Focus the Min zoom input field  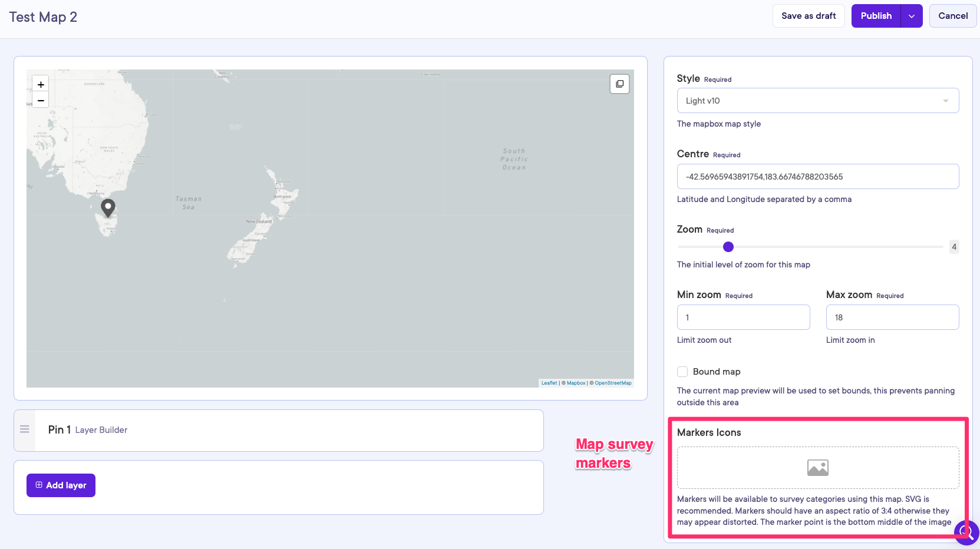click(743, 318)
